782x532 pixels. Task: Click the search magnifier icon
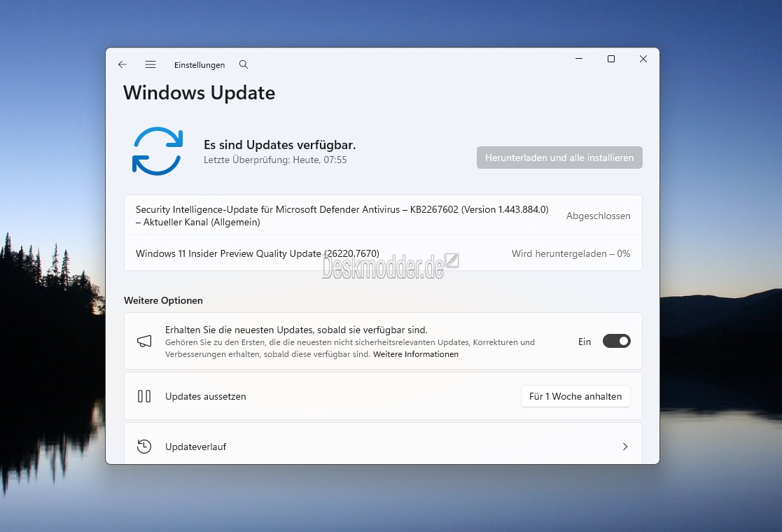pyautogui.click(x=244, y=64)
